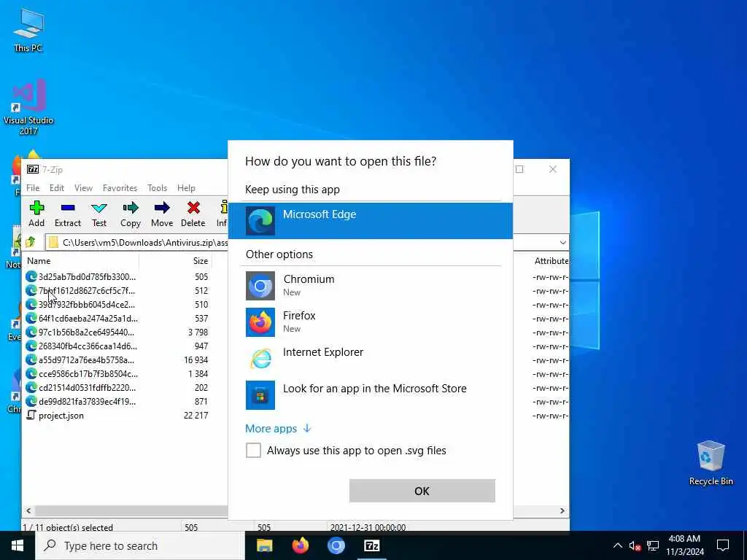This screenshot has height=560, width=747.
Task: Select file cd21514d0531fdffb2220...
Action: coord(88,387)
